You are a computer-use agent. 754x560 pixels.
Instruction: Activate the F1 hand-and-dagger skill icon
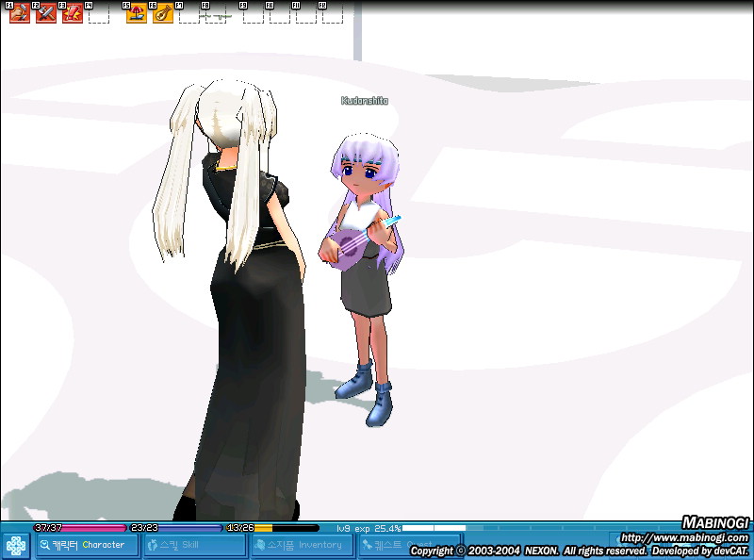point(20,13)
